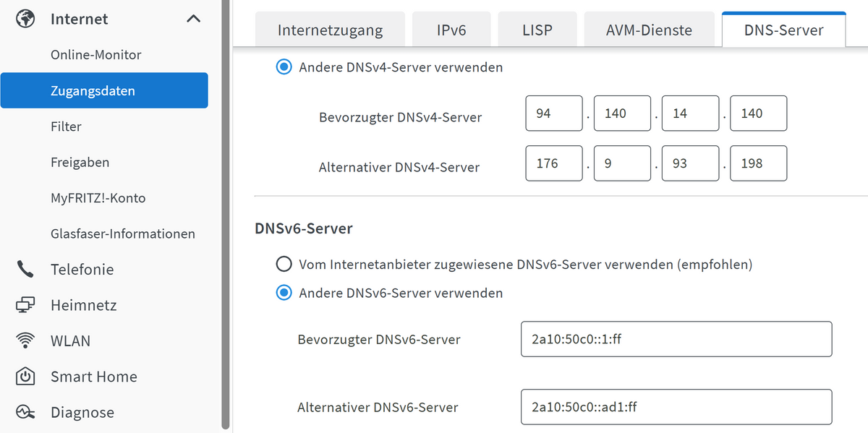Open Glasfaser-Informationen sidebar entry

pos(123,234)
